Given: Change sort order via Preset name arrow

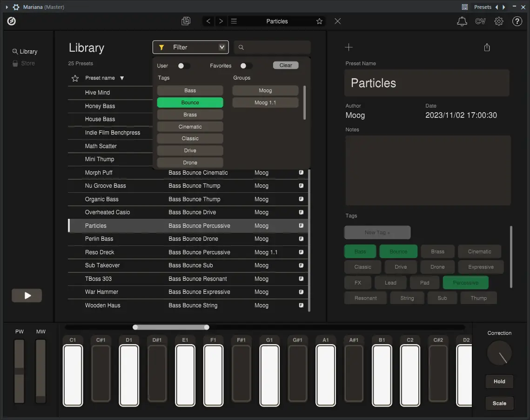Looking at the screenshot, I should pos(121,78).
